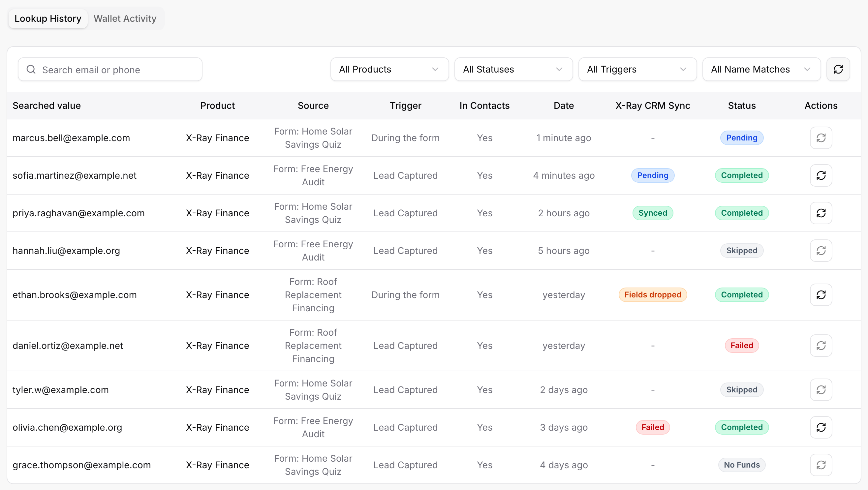Screen dimensions: 868x490
Task: Retry lookup for hannah.liu@example.org
Action: coord(821,251)
